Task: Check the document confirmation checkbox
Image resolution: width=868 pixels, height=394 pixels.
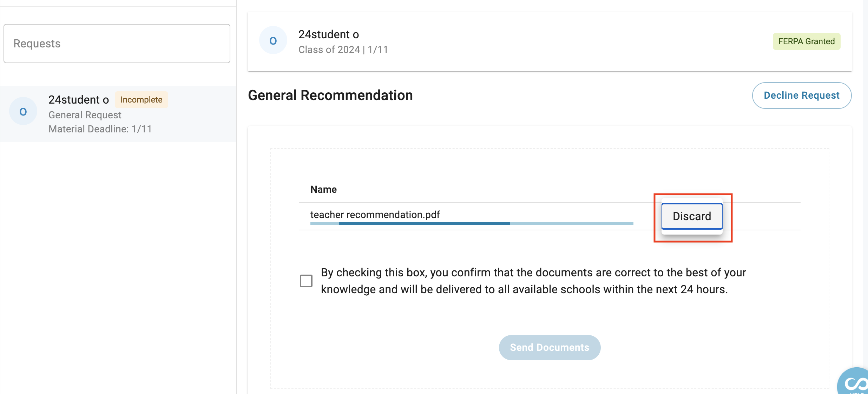Action: [x=306, y=281]
